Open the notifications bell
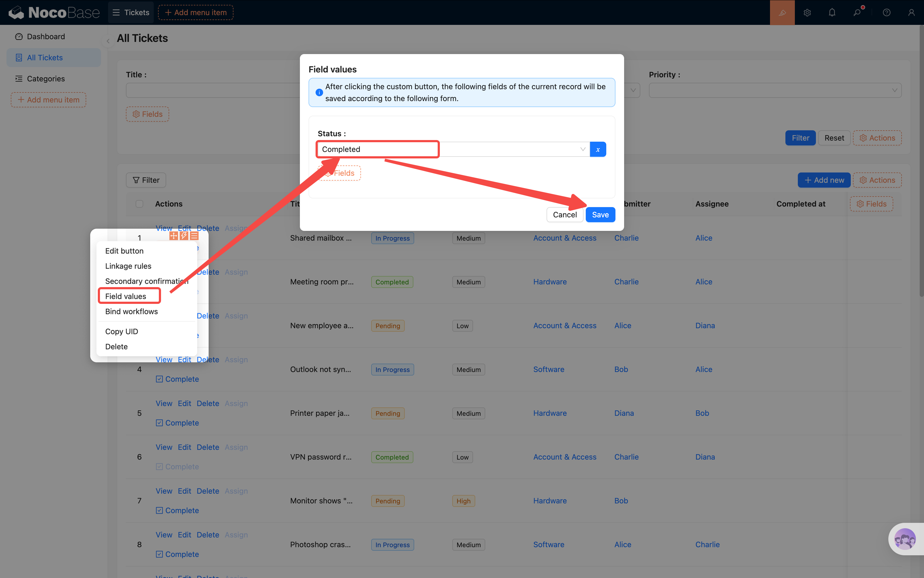This screenshot has width=924, height=578. click(x=832, y=13)
